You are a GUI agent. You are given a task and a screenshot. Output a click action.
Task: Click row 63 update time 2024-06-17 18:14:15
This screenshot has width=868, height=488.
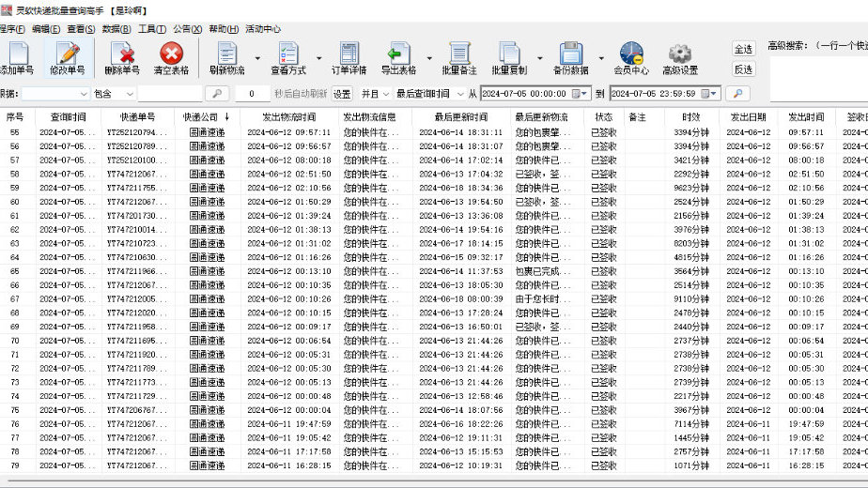click(461, 243)
